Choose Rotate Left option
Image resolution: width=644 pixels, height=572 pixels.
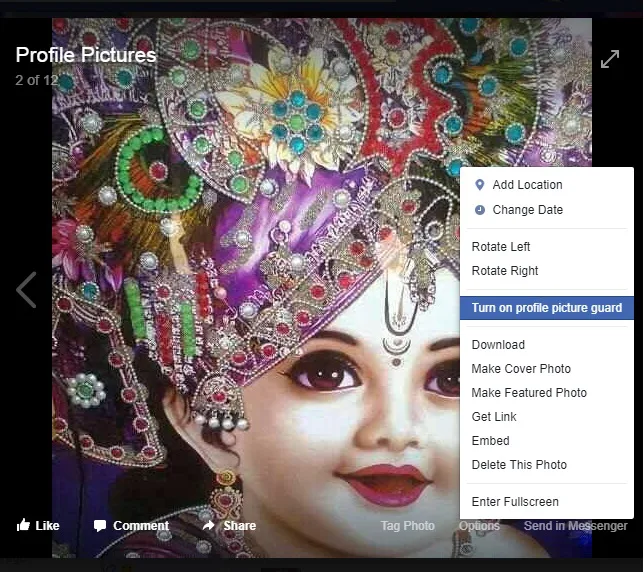547,247
